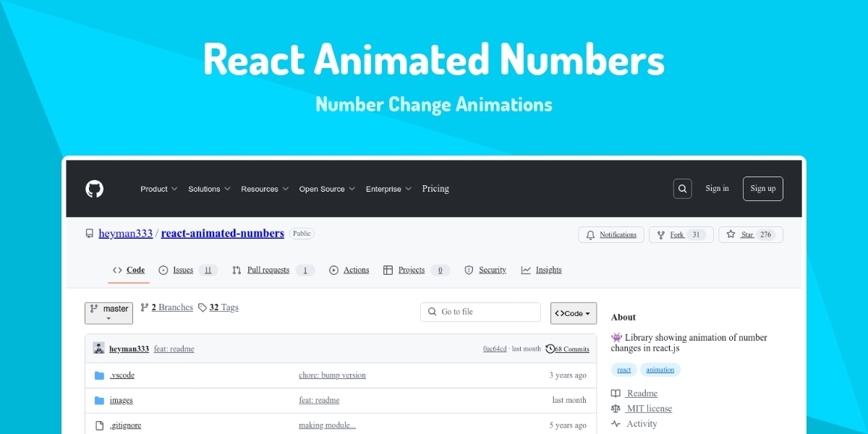Click the GitHub logo icon
The height and width of the screenshot is (434, 868).
94,189
